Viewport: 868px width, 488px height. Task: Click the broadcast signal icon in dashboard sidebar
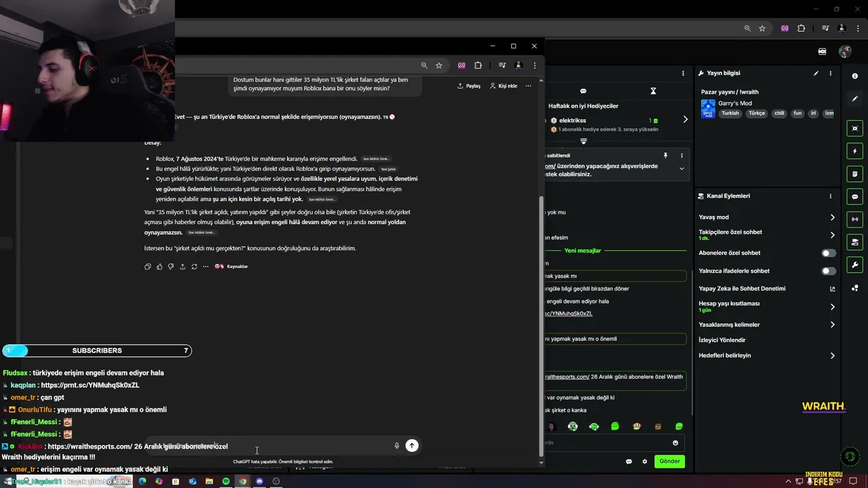click(854, 219)
